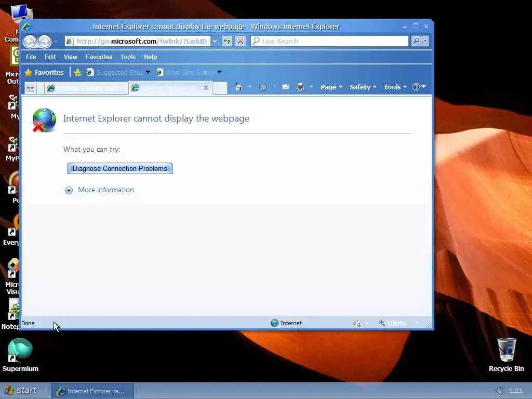Screen dimensions: 532x399
Task: Expand the address bar history dropdown
Action: pyautogui.click(x=215, y=42)
